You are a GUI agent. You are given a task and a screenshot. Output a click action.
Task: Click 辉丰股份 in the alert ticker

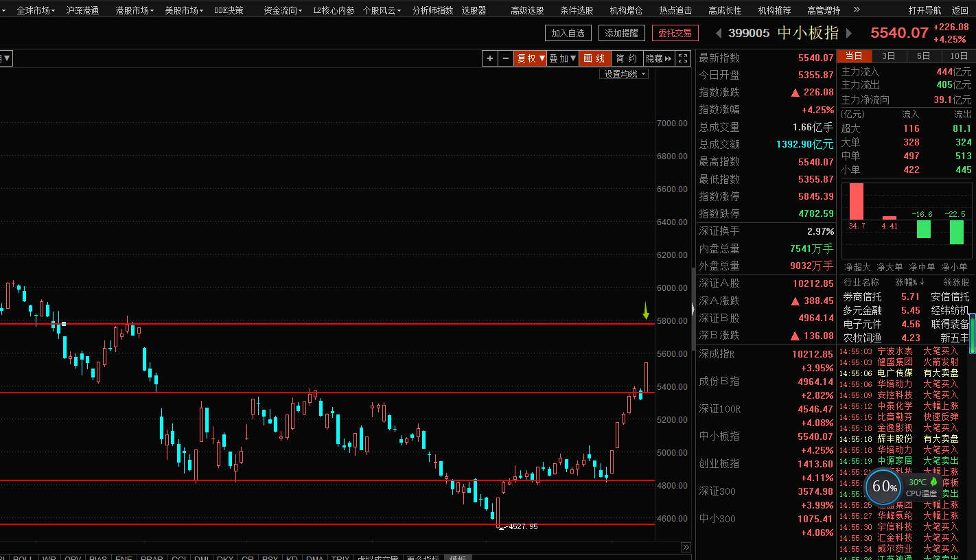895,439
